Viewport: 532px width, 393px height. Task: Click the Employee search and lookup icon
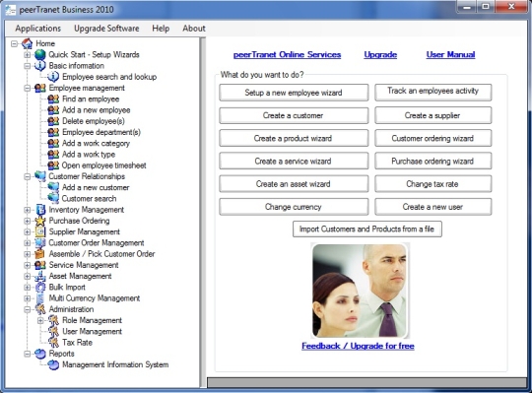53,77
